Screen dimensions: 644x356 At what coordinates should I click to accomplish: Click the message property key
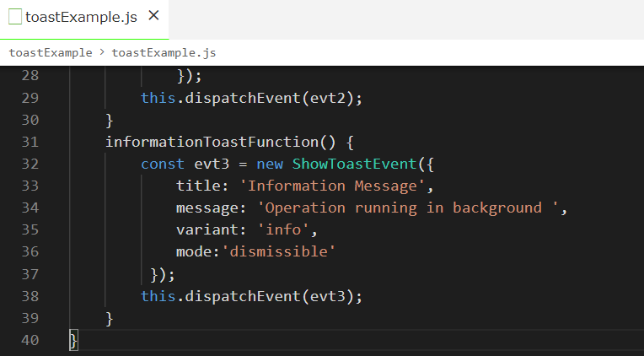[207, 208]
